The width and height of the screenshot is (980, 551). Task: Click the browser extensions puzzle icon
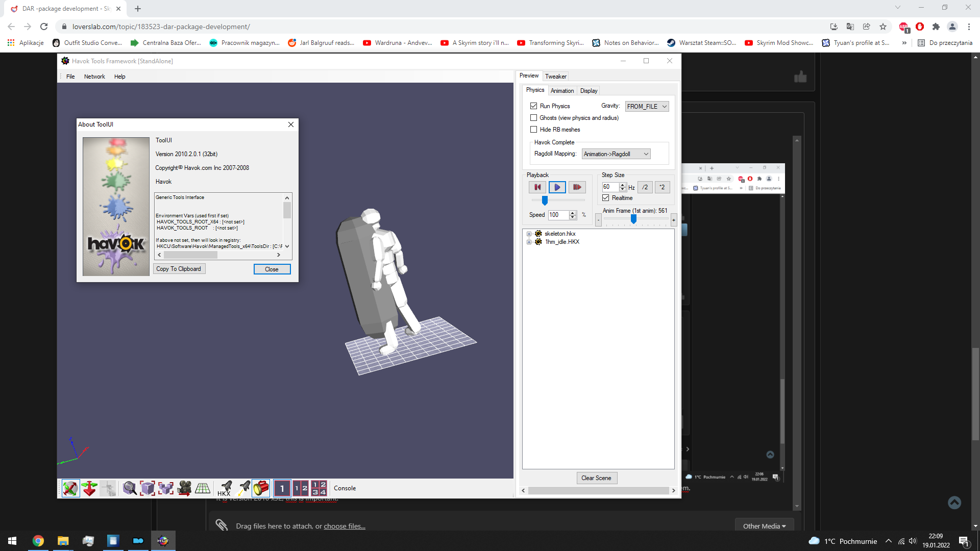pyautogui.click(x=936, y=27)
